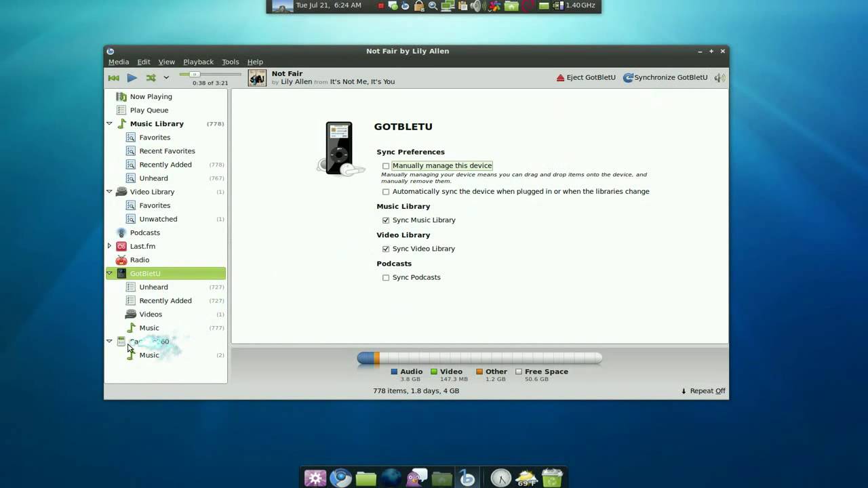This screenshot has height=488, width=868.
Task: Click the system panel volume icon
Action: click(x=475, y=6)
